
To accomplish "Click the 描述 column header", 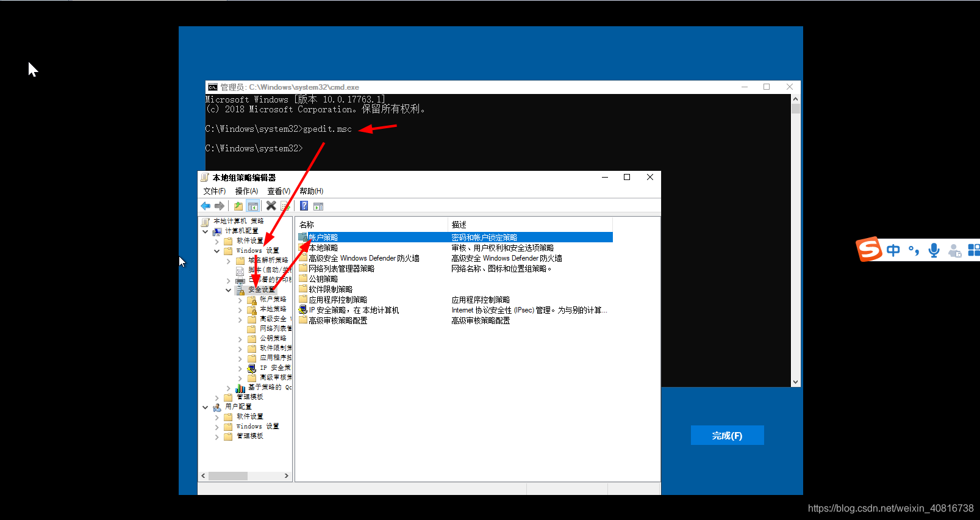I will pos(531,225).
